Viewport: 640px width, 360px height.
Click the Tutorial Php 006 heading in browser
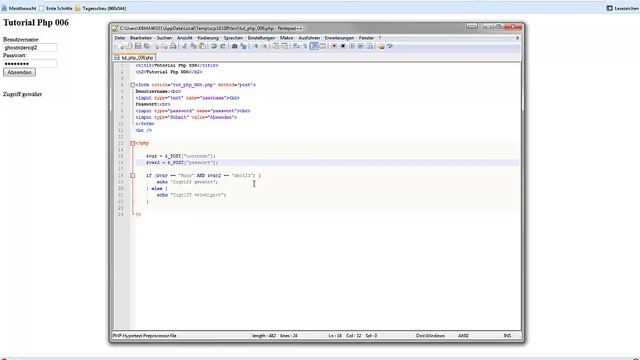(x=36, y=22)
